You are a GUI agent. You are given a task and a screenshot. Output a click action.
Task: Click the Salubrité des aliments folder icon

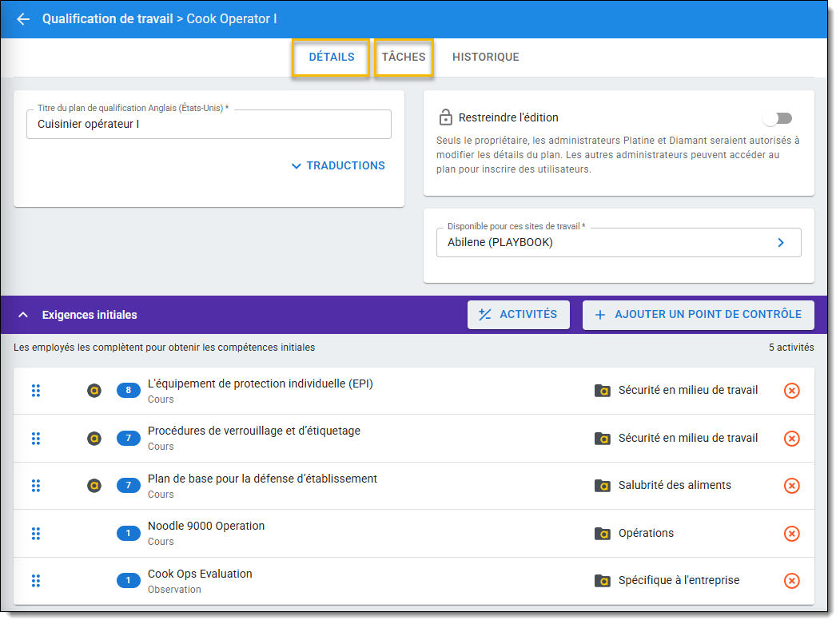(x=603, y=486)
